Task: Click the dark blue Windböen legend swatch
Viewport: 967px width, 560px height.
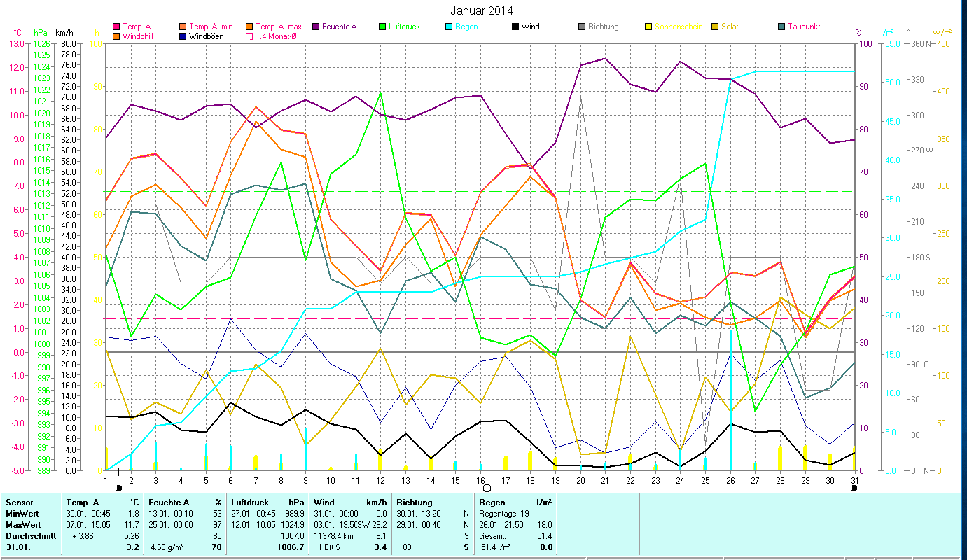Action: coord(183,36)
